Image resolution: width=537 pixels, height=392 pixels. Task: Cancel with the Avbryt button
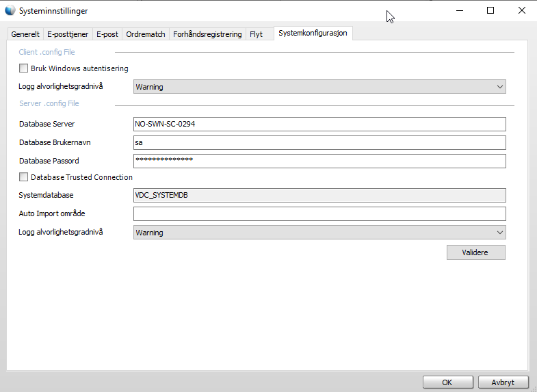[x=503, y=382]
